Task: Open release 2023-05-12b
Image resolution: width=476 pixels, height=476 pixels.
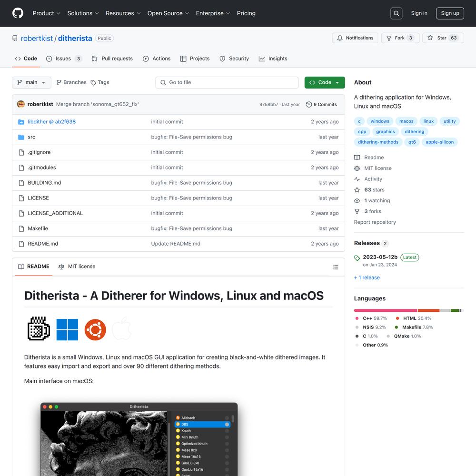Action: (x=380, y=257)
